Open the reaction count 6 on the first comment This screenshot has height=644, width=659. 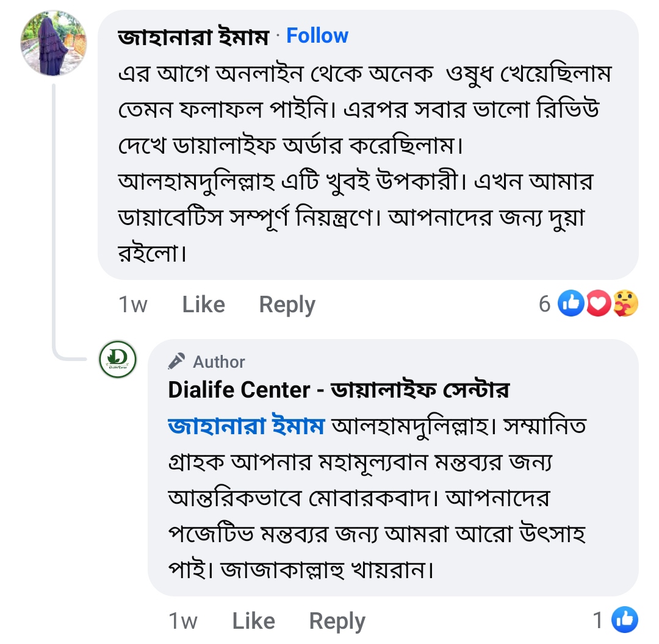pyautogui.click(x=544, y=304)
